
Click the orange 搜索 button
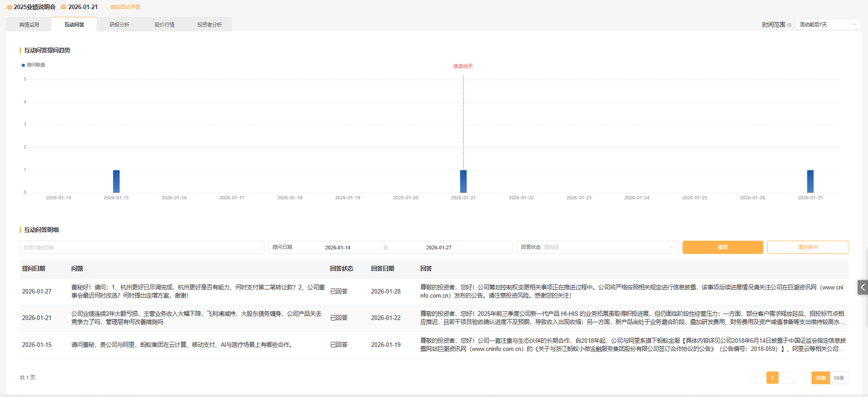[723, 247]
